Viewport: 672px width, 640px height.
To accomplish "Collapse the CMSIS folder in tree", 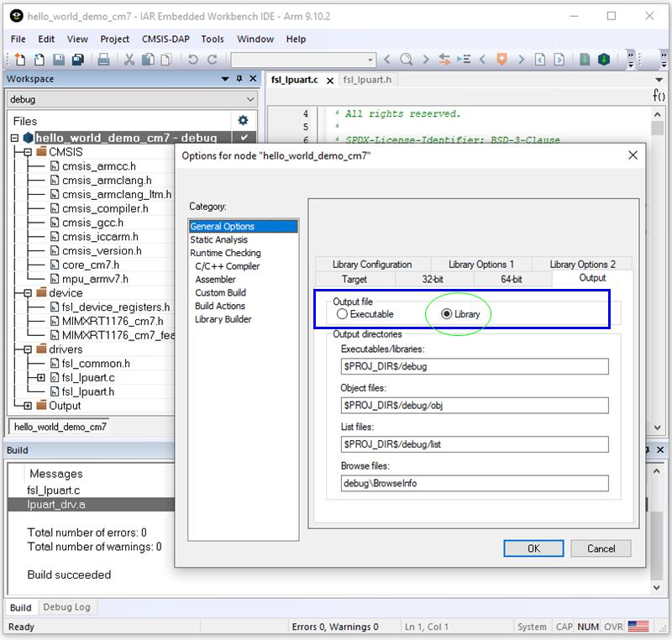I will (28, 152).
